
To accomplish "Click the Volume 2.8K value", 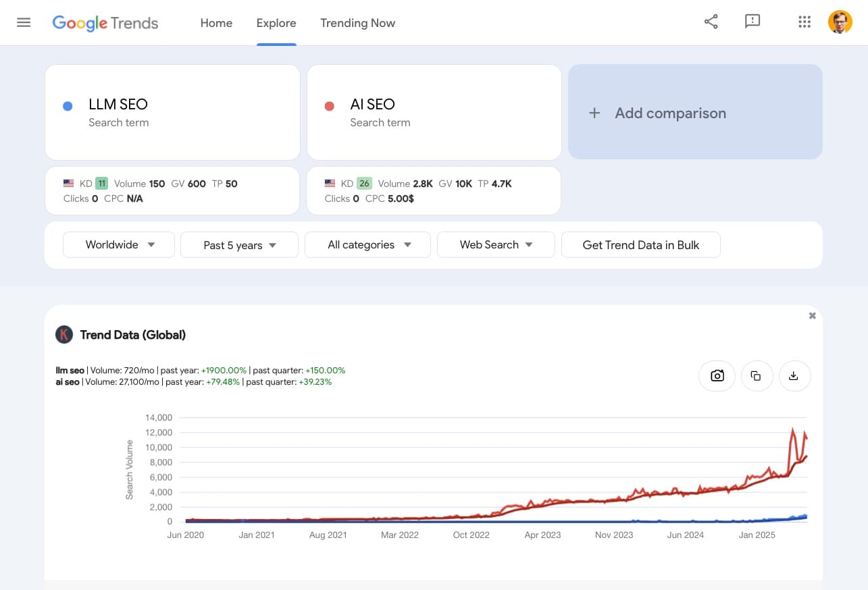I will coord(422,184).
